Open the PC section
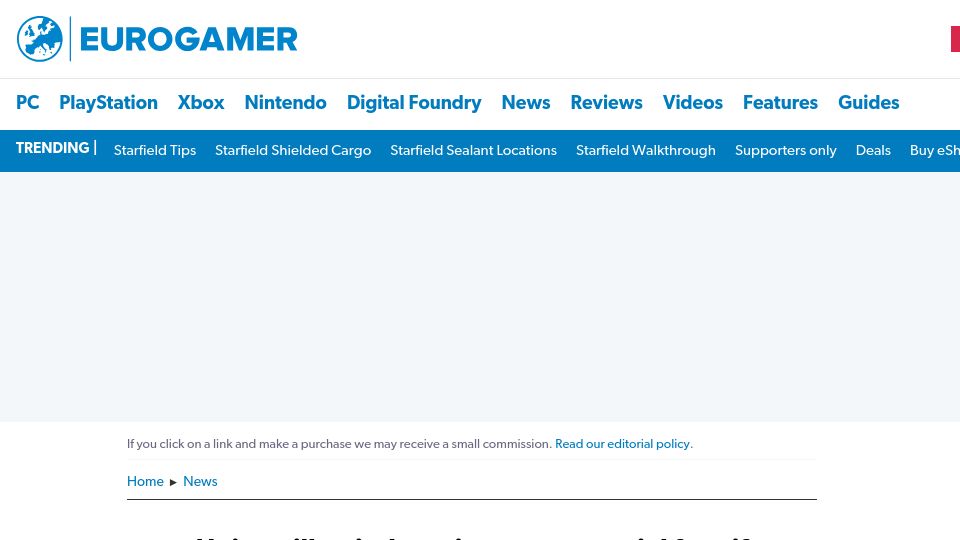 [x=28, y=102]
